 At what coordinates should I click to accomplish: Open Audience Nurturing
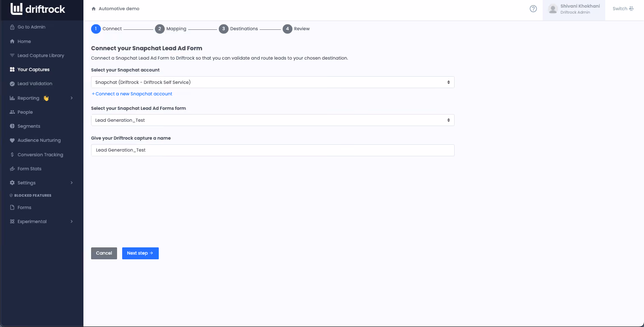39,141
